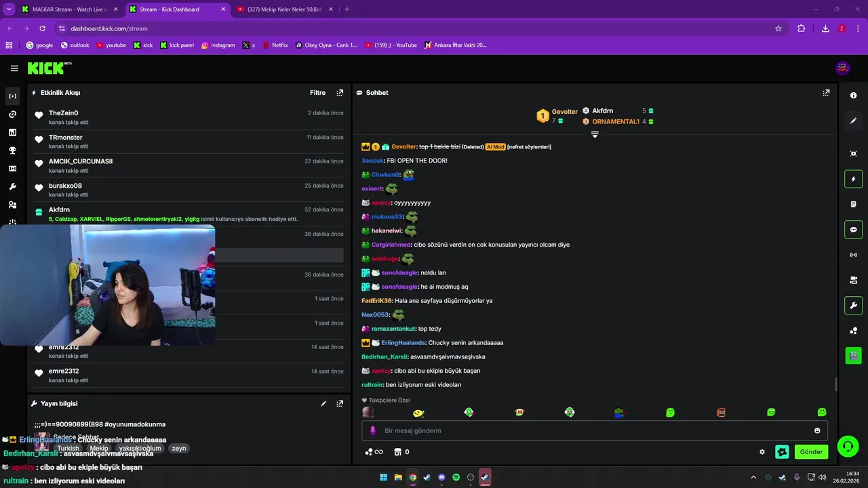Show hidden tray icons chevron
This screenshot has height=488, width=868.
pos(753,478)
